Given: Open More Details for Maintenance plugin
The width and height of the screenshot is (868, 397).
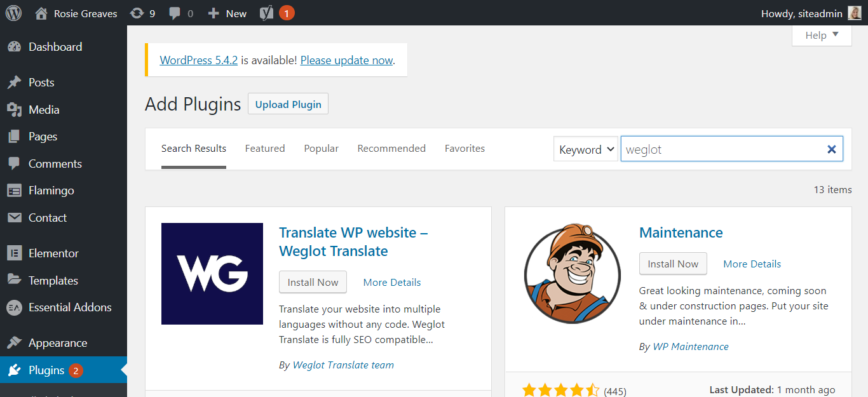Looking at the screenshot, I should [752, 264].
